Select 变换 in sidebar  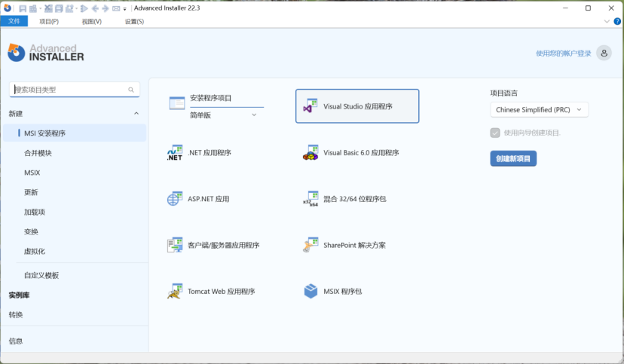31,232
